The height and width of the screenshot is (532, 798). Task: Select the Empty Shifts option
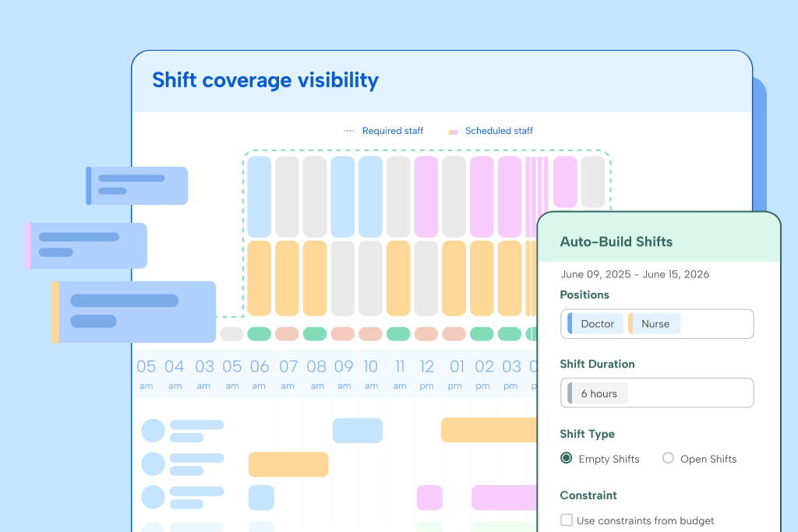(567, 459)
